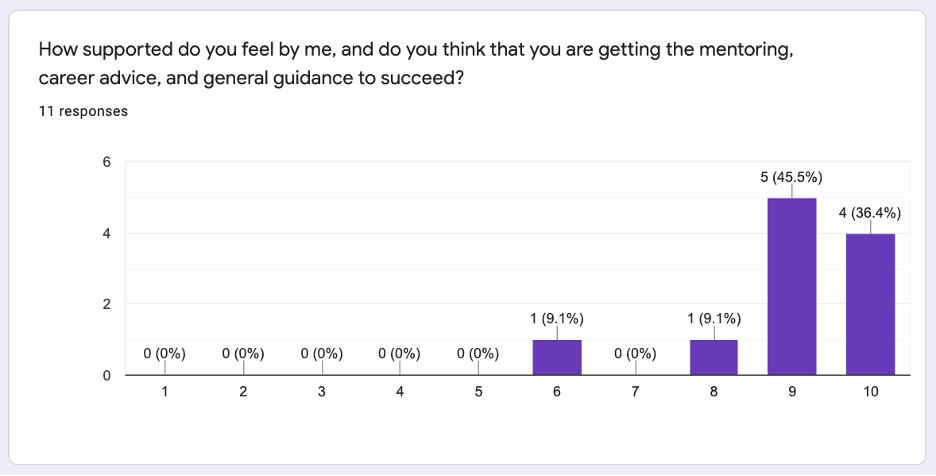Click the "11 responses" count text
936x476 pixels.
click(83, 111)
